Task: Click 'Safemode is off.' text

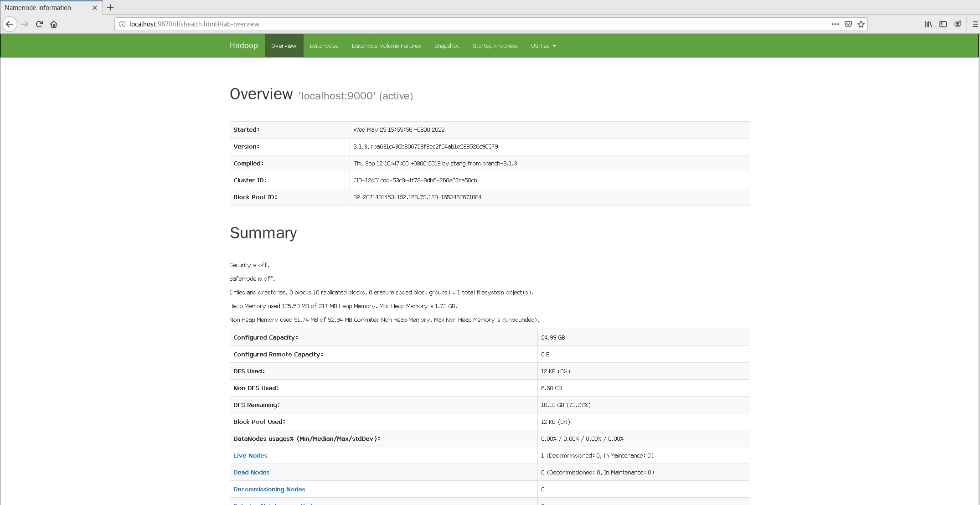Action: (x=252, y=278)
